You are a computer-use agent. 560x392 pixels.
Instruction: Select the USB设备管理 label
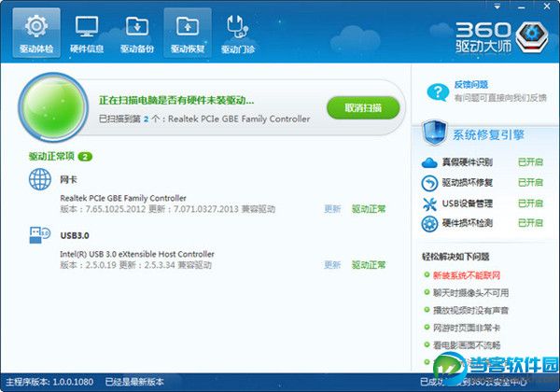(x=468, y=203)
